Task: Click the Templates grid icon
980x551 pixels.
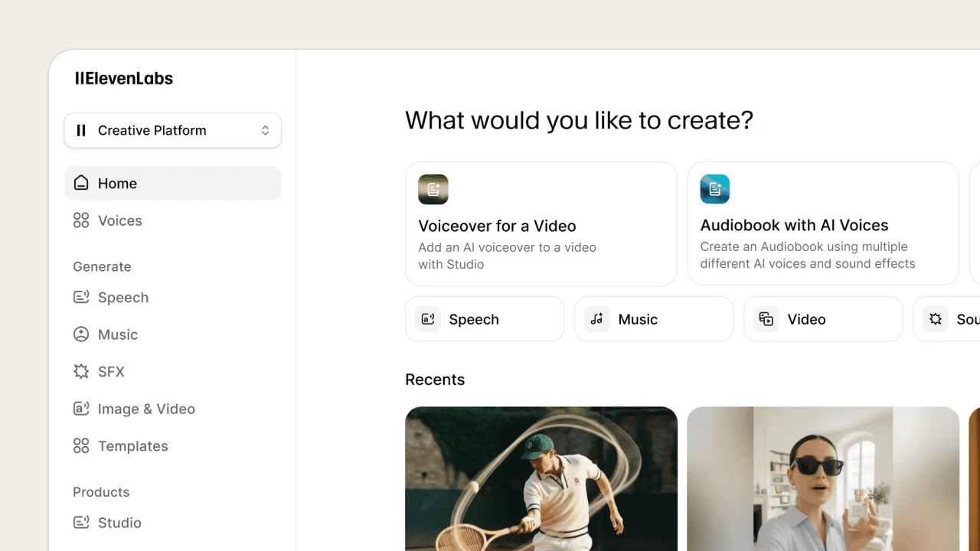Action: (81, 445)
